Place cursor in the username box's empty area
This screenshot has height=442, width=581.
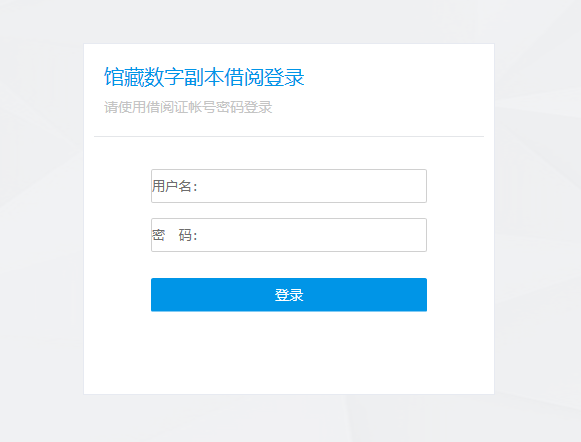pos(311,186)
